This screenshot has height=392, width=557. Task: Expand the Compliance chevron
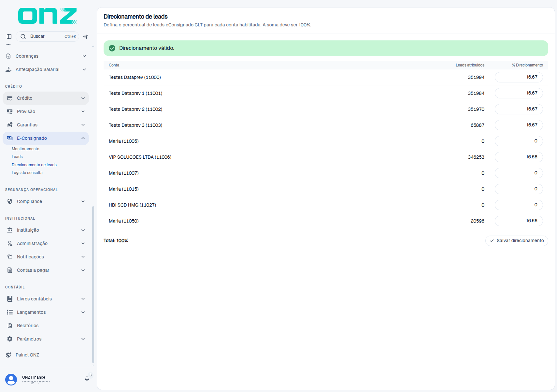83,201
